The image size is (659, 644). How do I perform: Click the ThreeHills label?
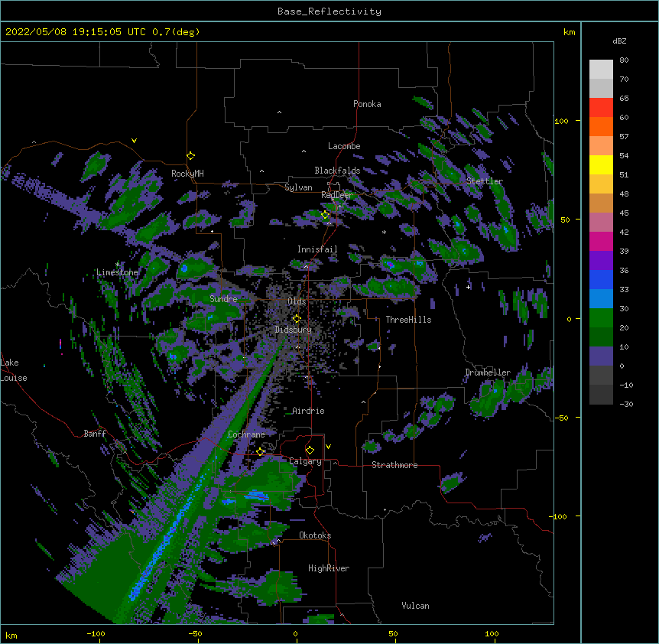[408, 320]
